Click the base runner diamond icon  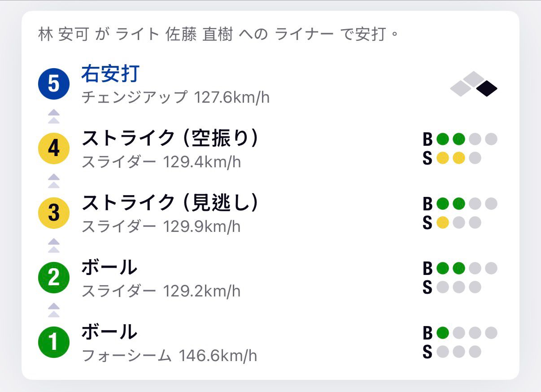(x=474, y=84)
